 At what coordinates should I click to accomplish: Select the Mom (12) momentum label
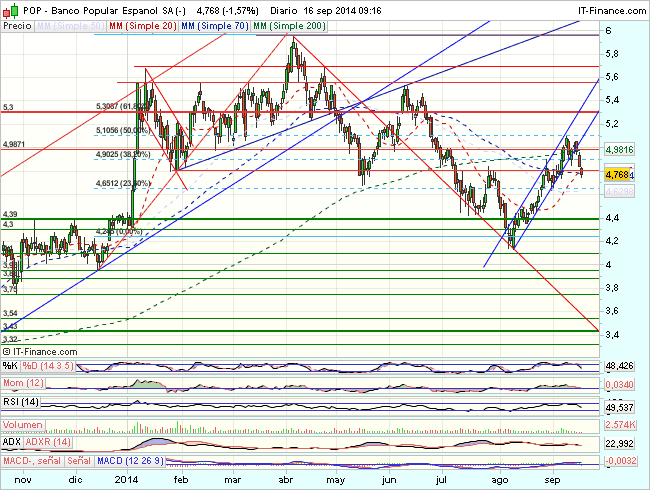(x=23, y=383)
